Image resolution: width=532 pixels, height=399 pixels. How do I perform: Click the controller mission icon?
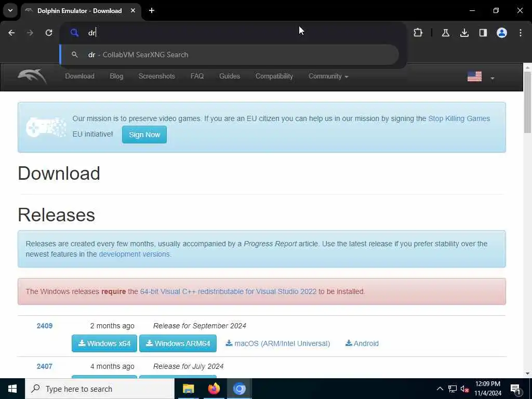tap(46, 127)
